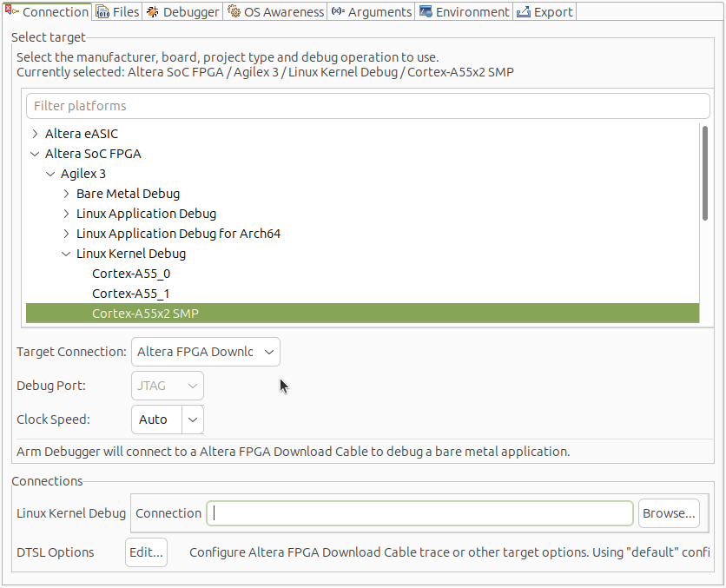Open the Export tab
Image resolution: width=726 pixels, height=588 pixels.
pos(544,12)
